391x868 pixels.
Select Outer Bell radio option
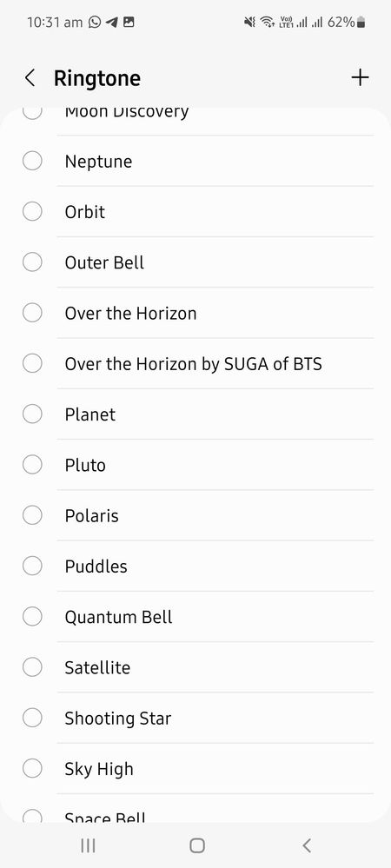pyautogui.click(x=32, y=262)
